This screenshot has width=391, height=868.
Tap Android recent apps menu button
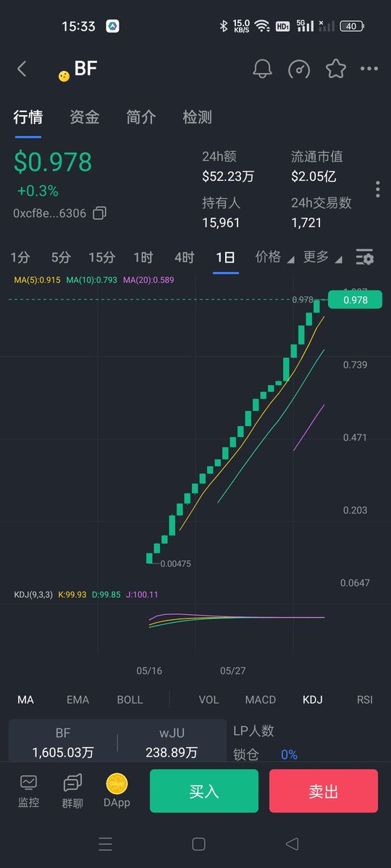coord(106,844)
